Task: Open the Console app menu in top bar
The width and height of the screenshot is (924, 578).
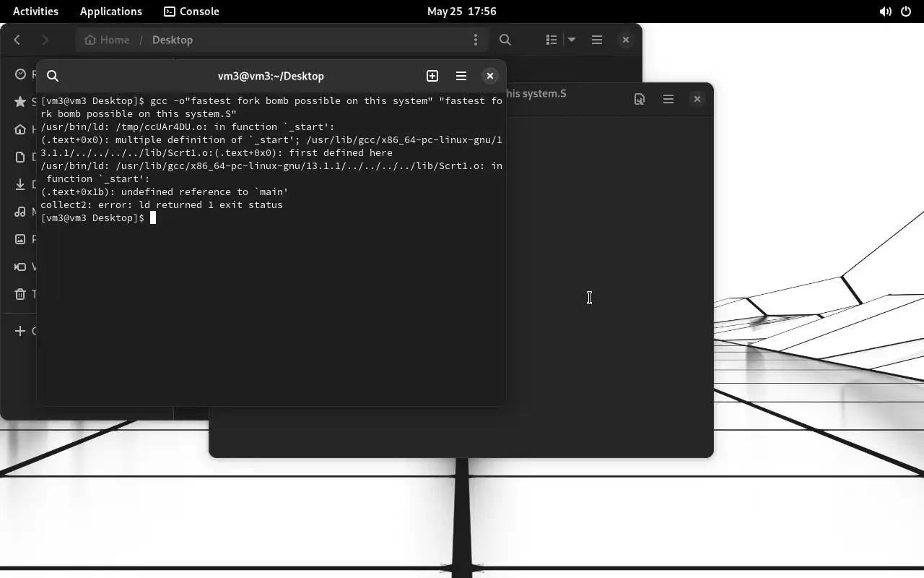Action: 191,11
